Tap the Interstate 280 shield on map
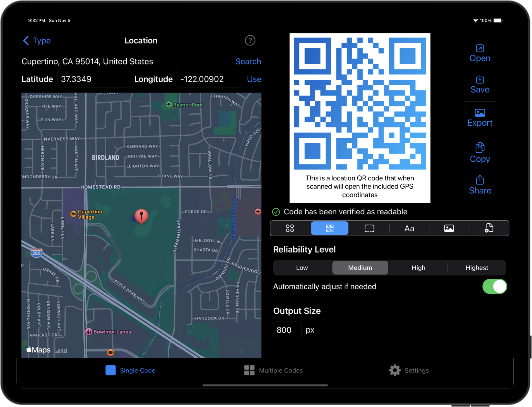This screenshot has height=407, width=532. click(36, 253)
